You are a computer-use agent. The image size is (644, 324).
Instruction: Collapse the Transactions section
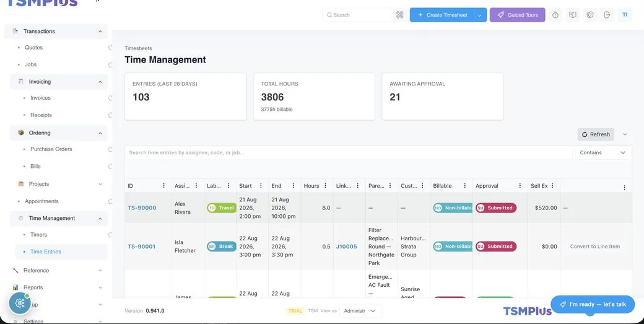(100, 31)
